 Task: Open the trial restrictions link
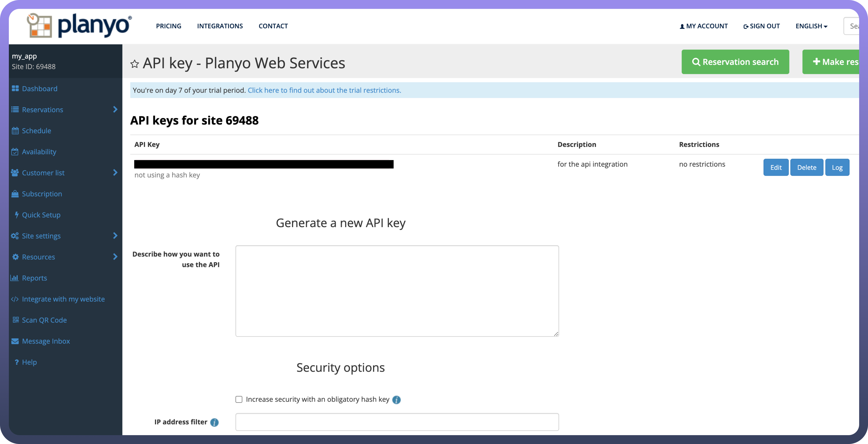(x=324, y=90)
